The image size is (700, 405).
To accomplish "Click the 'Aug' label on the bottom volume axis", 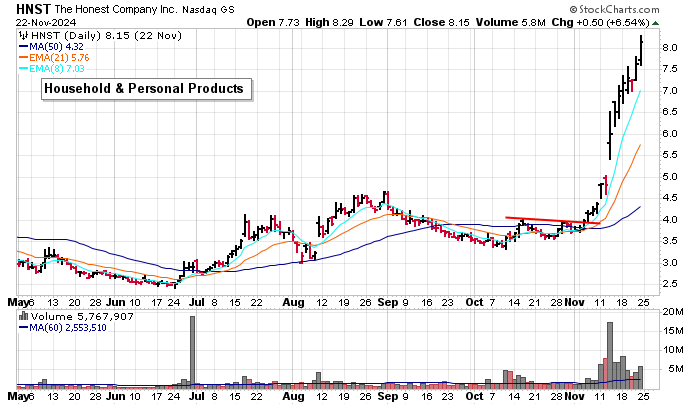I will coord(293,396).
